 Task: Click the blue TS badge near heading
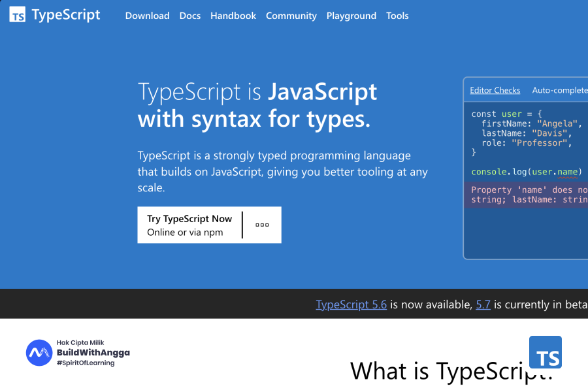point(546,352)
